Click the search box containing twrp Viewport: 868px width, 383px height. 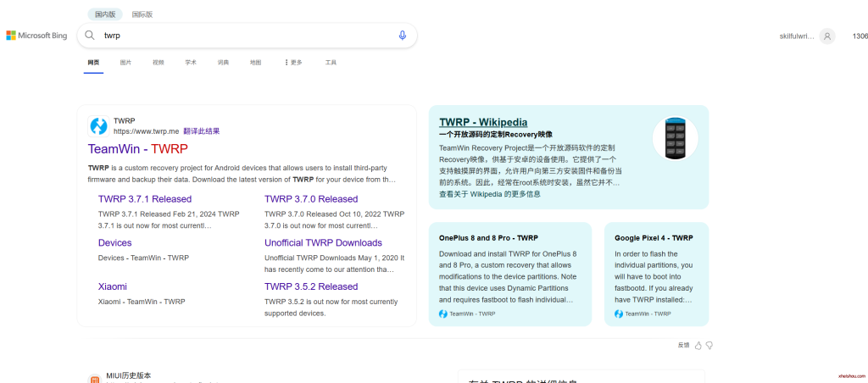(247, 36)
